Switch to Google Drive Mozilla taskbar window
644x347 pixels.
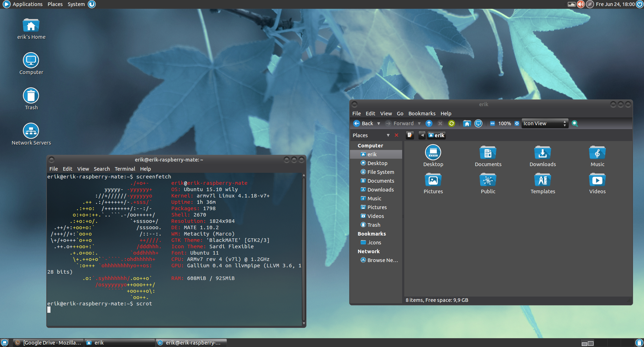(48, 342)
